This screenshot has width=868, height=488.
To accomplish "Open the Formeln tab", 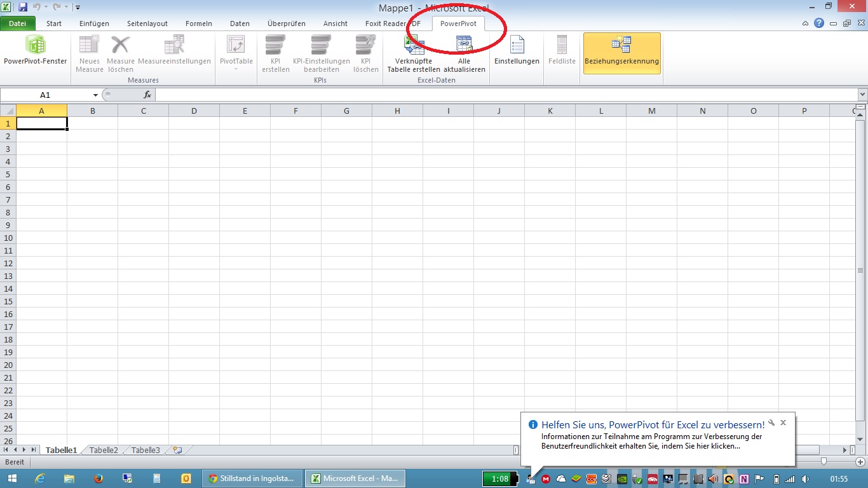I will (x=199, y=24).
